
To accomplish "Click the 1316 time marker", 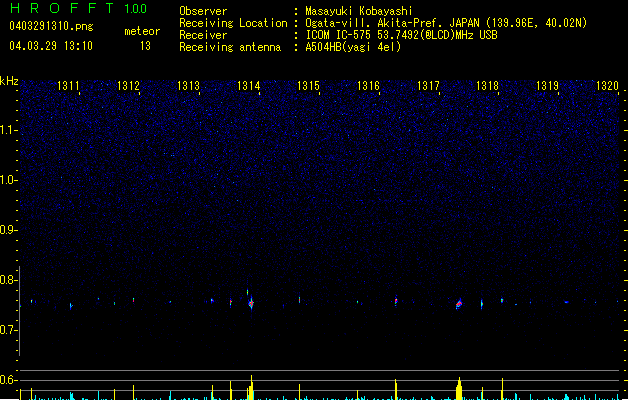I will [x=368, y=86].
